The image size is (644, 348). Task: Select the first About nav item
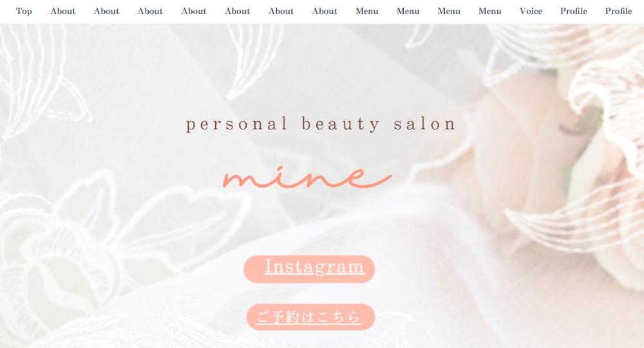pyautogui.click(x=62, y=11)
